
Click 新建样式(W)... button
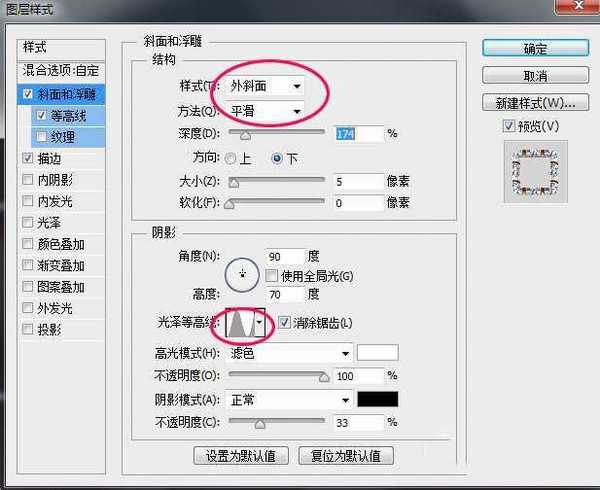pyautogui.click(x=535, y=103)
